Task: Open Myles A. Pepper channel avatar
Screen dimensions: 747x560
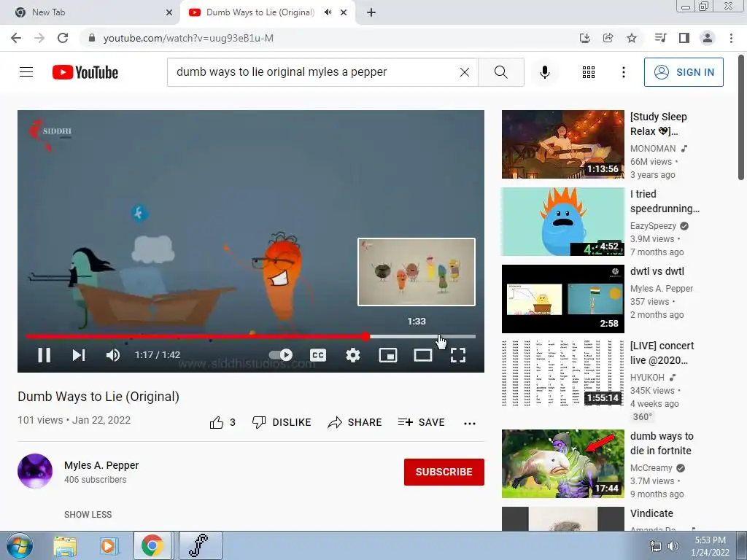Action: (35, 471)
